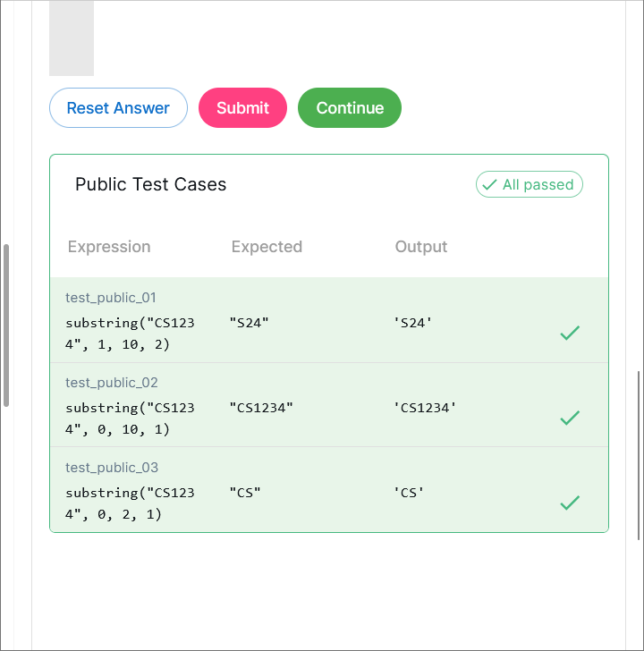
Task: Click the expected value "S24"
Action: pos(250,323)
